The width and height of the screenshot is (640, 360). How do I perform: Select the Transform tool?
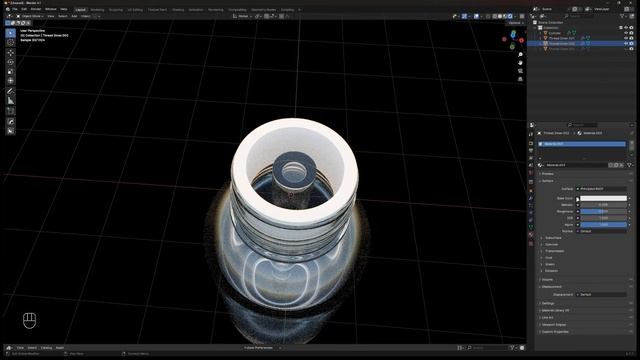point(11,81)
